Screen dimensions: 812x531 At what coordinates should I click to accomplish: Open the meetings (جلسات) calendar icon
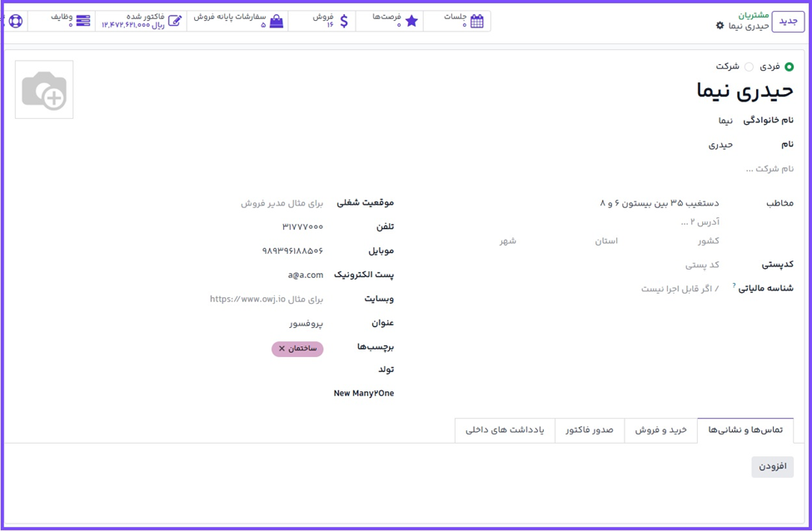[476, 21]
